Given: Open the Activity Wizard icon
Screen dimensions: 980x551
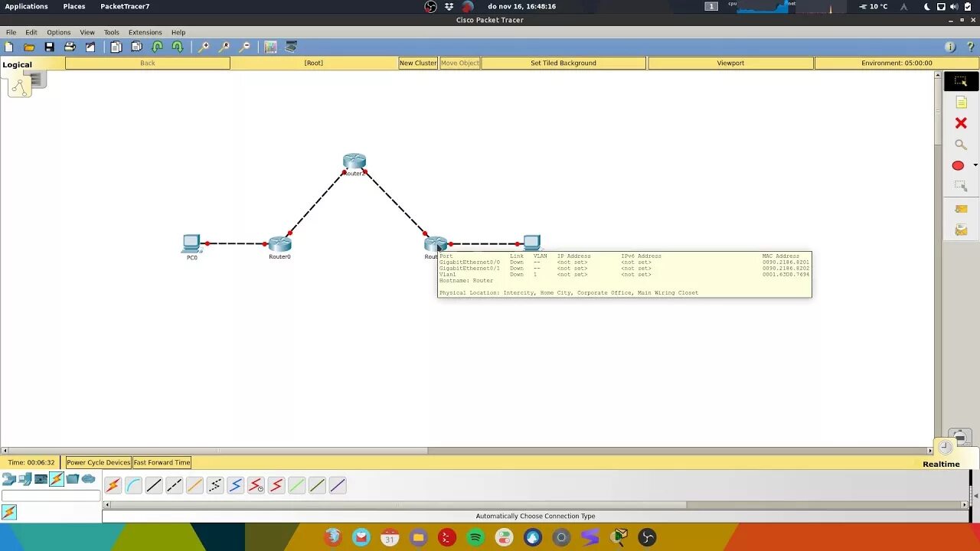Looking at the screenshot, I should (90, 47).
